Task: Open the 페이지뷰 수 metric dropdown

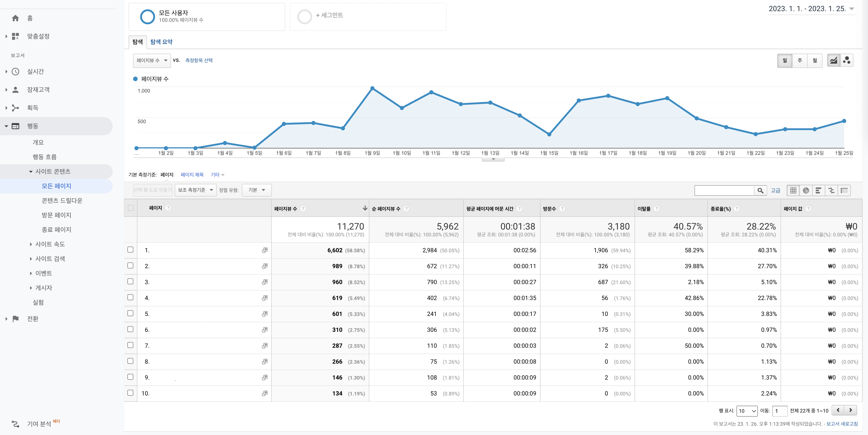Action: (x=152, y=61)
